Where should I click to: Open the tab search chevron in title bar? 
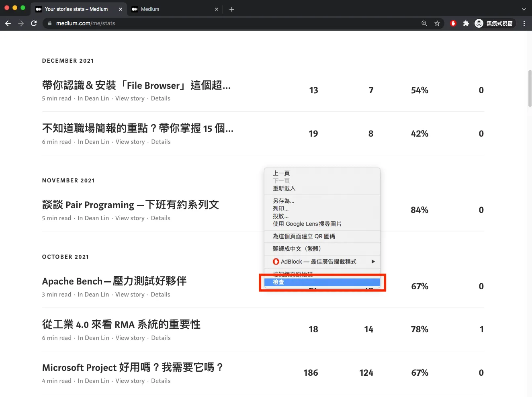(524, 9)
